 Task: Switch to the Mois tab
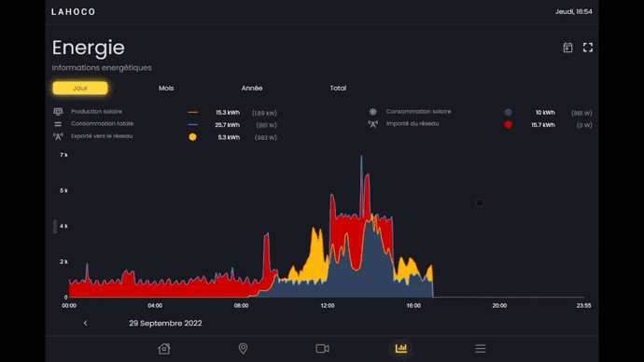pyautogui.click(x=166, y=88)
